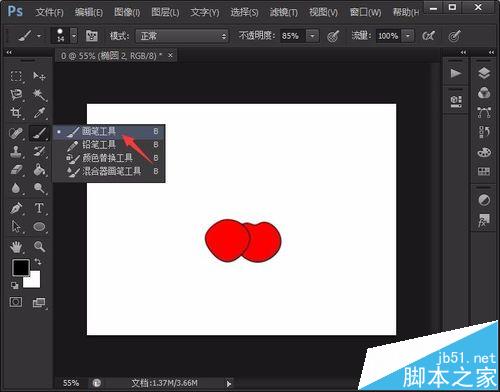Viewport: 500px width, 392px height.
Task: Toggle Quick Mask mode
Action: tap(16, 302)
